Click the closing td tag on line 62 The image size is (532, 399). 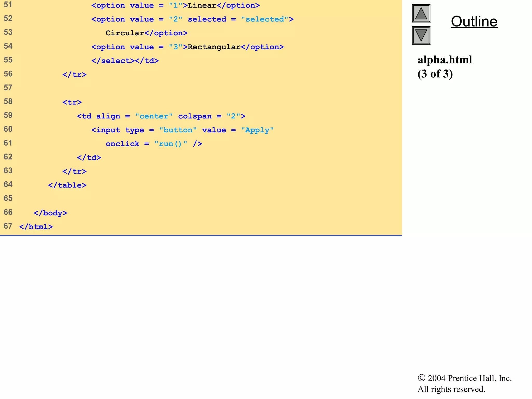coord(89,158)
